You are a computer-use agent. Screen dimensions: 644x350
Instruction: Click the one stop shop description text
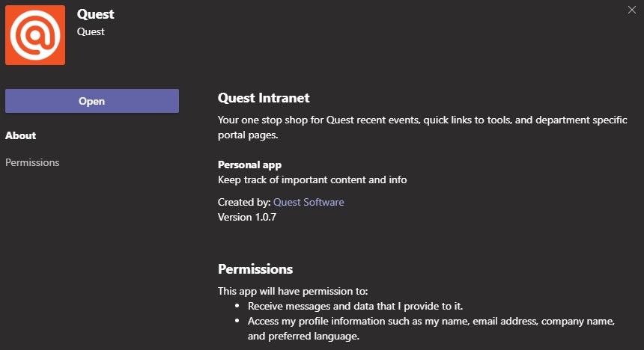coord(422,127)
